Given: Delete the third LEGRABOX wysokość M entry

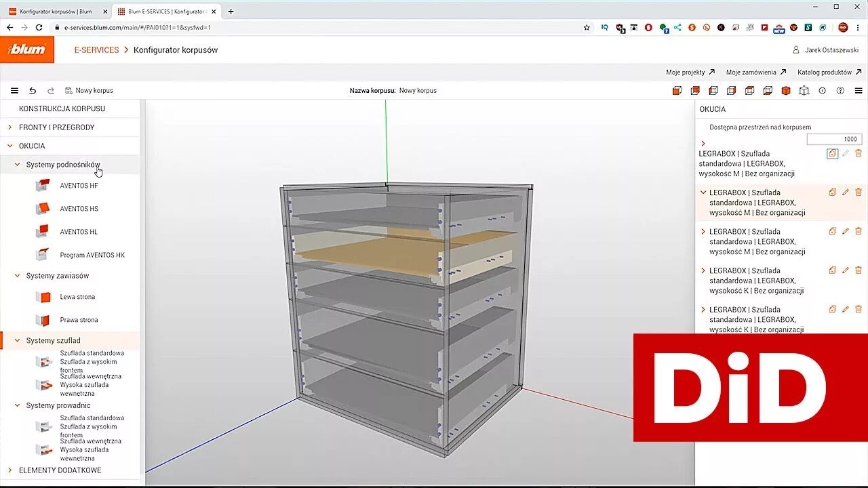Looking at the screenshot, I should point(859,231).
